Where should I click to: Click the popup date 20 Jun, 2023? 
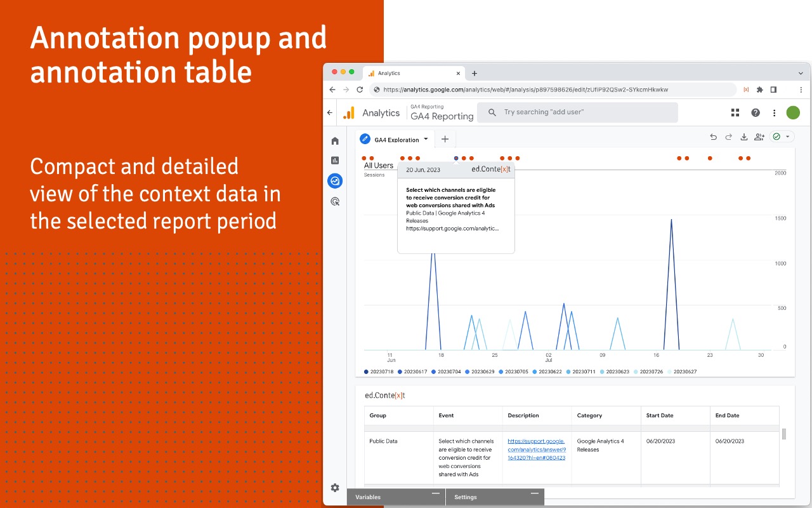(x=423, y=170)
